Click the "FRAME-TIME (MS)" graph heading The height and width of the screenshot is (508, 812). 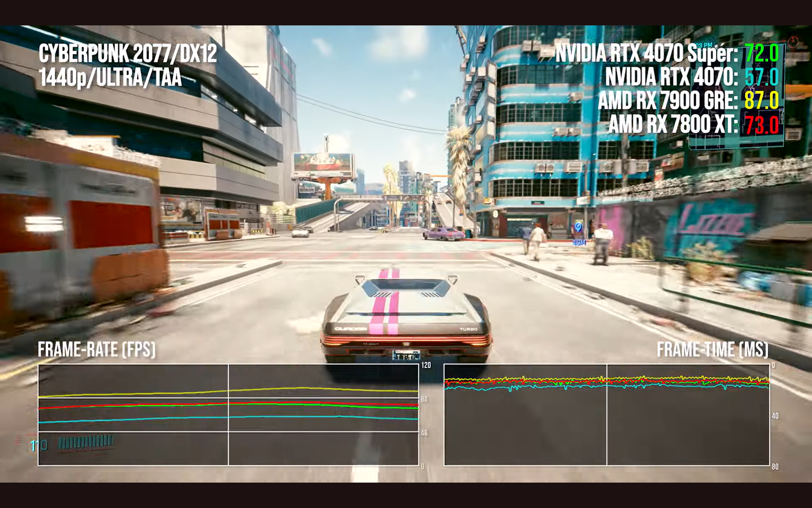tap(713, 349)
